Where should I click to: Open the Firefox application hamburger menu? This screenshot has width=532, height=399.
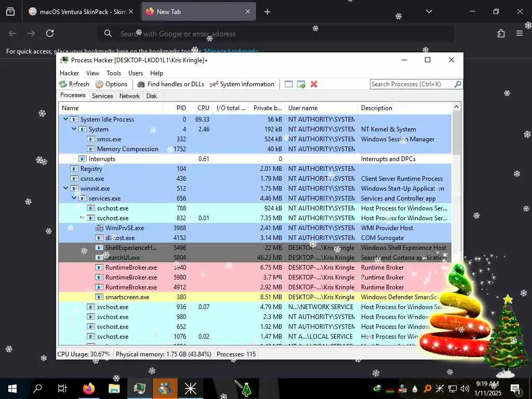(x=520, y=33)
